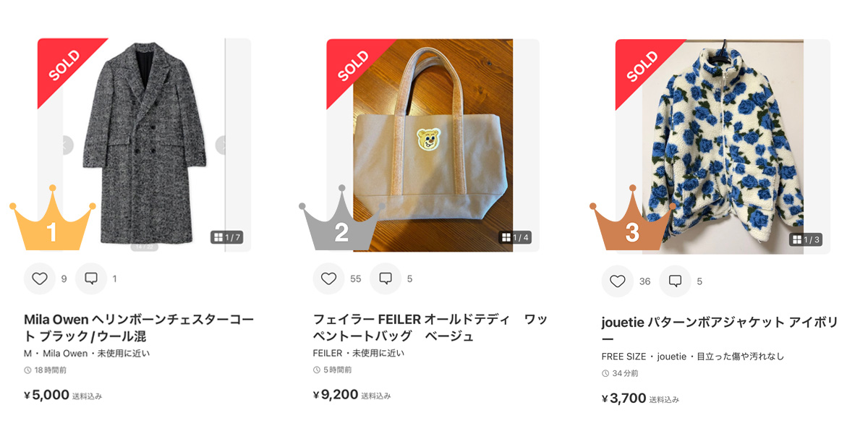
Task: Open the Mila Owen herringbone coat title
Action: tap(139, 328)
